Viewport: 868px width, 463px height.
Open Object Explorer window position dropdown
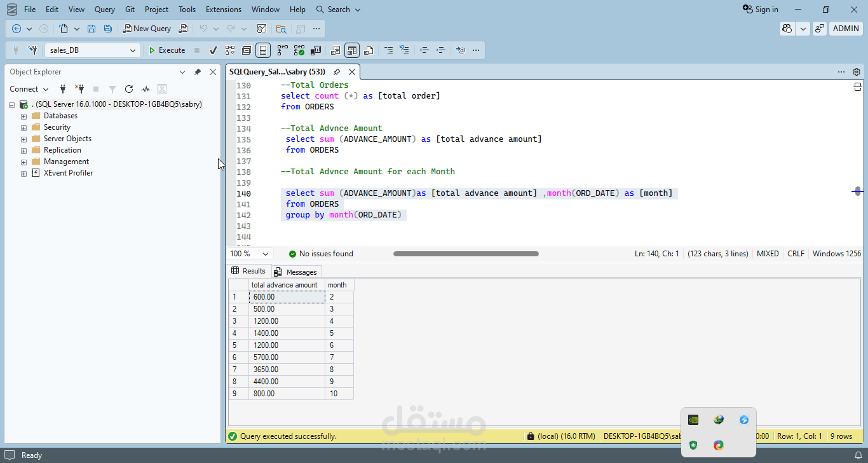(182, 72)
